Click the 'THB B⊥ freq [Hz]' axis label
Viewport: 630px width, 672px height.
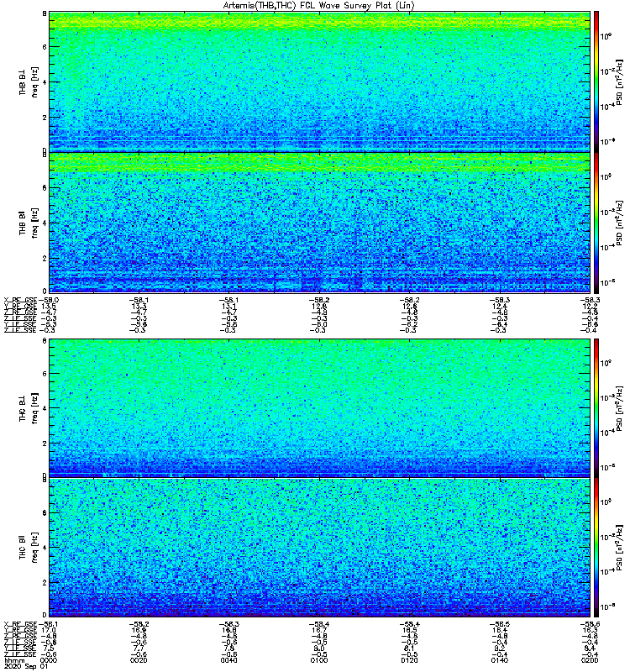coord(29,81)
